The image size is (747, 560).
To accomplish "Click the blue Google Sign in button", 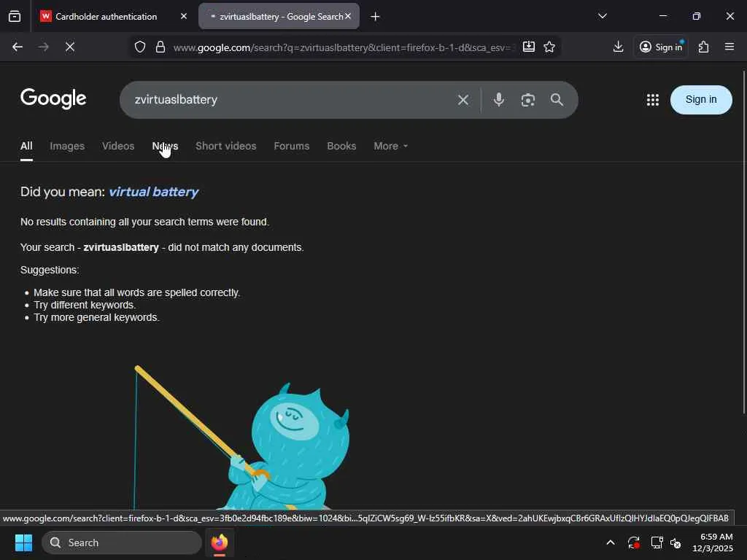I will pos(701,99).
